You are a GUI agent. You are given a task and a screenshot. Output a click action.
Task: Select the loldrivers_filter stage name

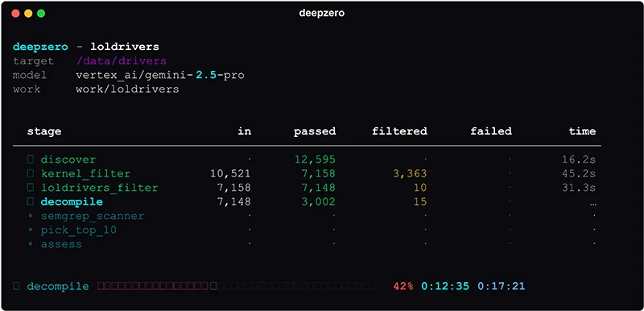click(99, 188)
